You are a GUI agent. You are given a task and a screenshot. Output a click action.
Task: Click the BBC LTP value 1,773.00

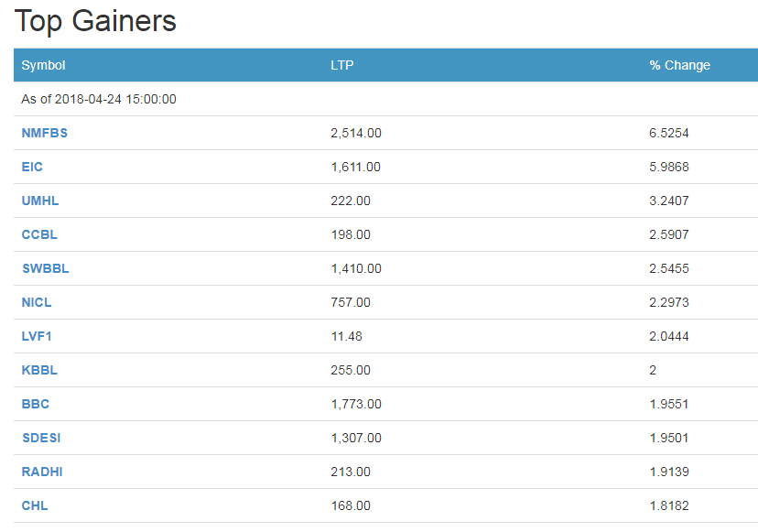(356, 404)
